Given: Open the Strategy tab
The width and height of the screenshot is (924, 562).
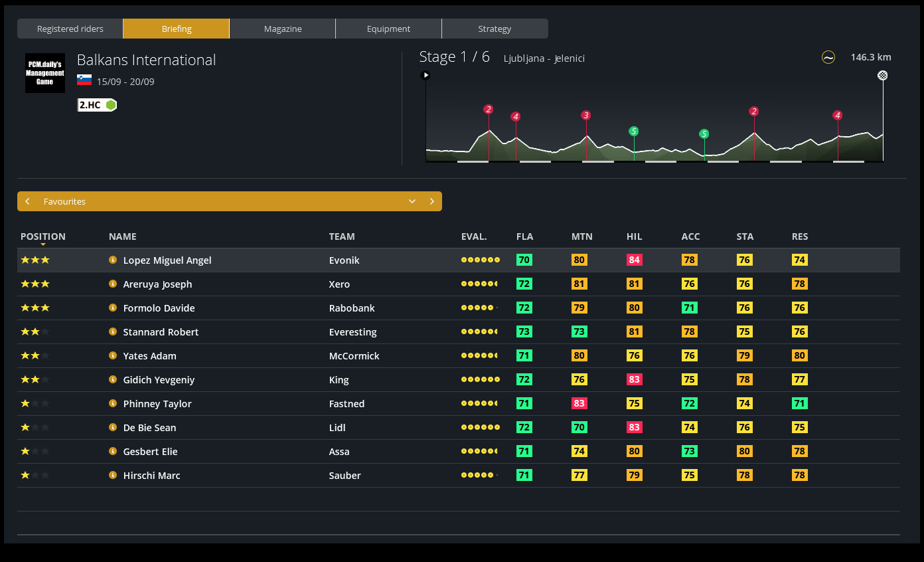Looking at the screenshot, I should coord(495,29).
